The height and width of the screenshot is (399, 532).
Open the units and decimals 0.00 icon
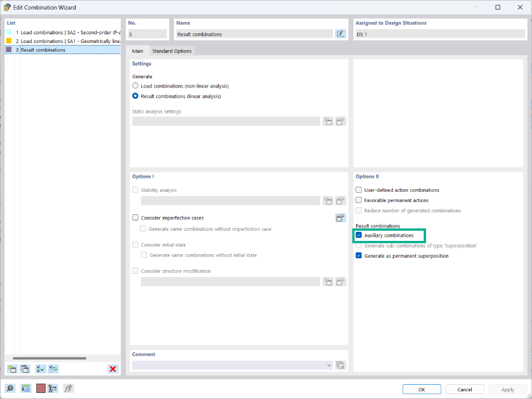point(26,388)
